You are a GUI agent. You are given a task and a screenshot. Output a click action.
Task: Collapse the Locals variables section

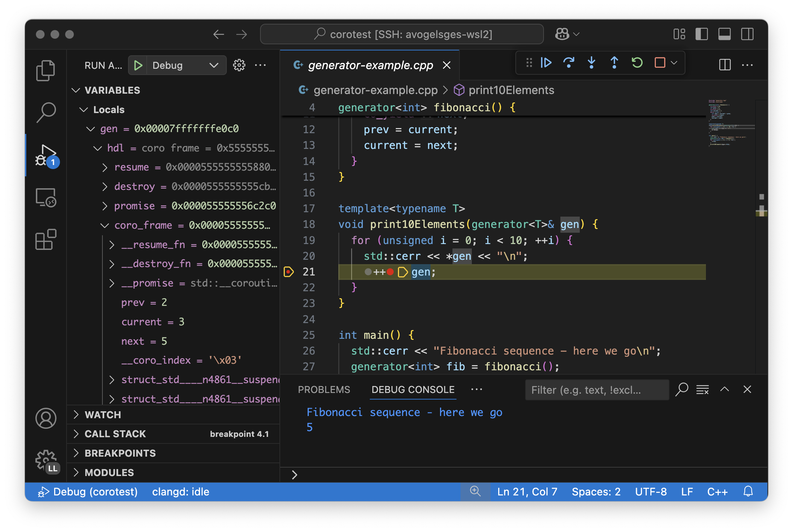point(84,109)
